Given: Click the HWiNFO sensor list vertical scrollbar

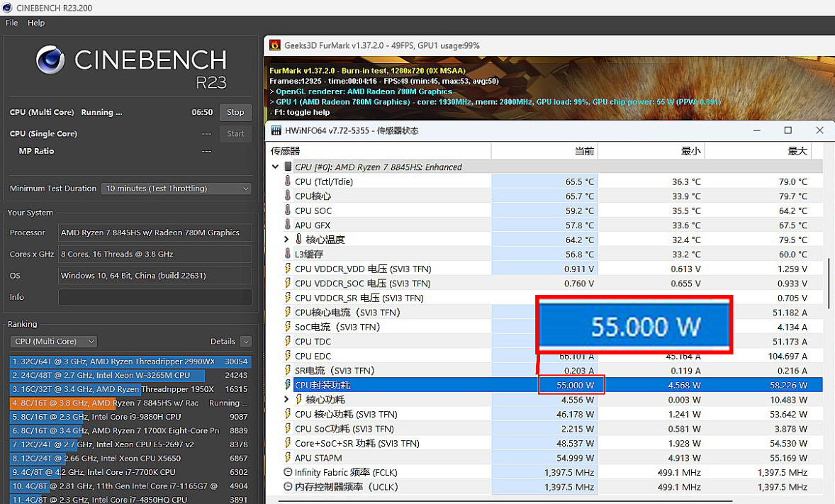Looking at the screenshot, I should (828, 284).
